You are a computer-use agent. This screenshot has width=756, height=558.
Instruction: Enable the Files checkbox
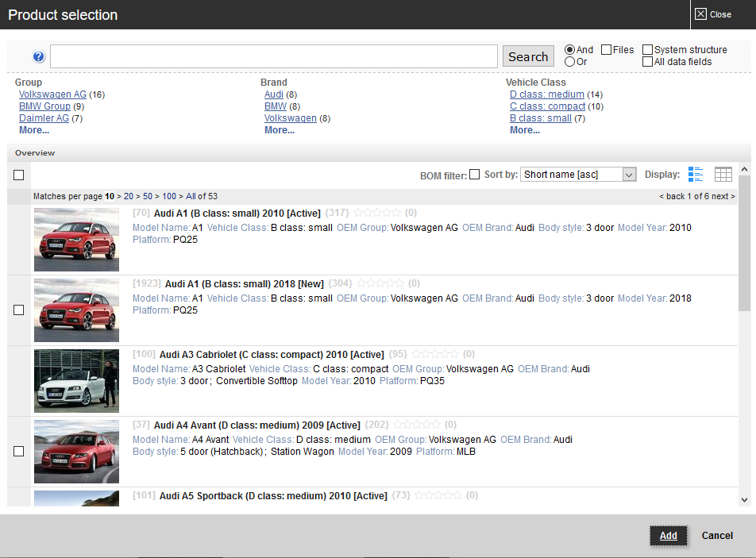pos(606,50)
